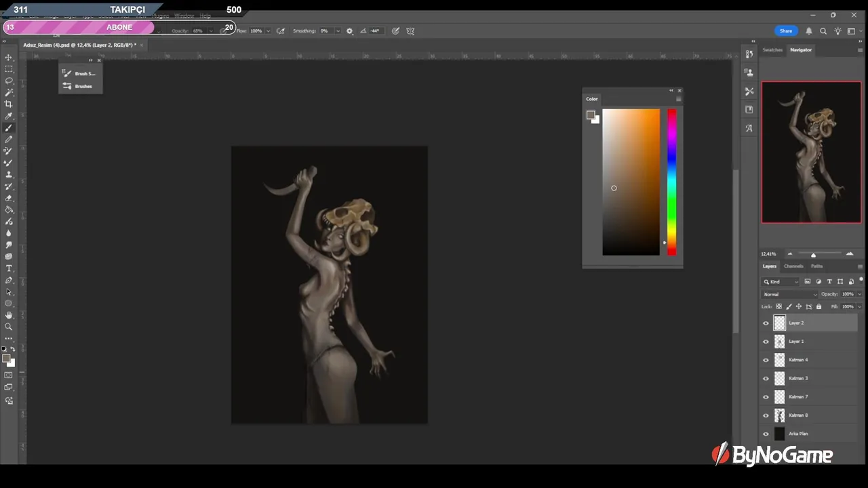Toggle pressure for size icon
This screenshot has height=488, width=868.
click(x=395, y=30)
